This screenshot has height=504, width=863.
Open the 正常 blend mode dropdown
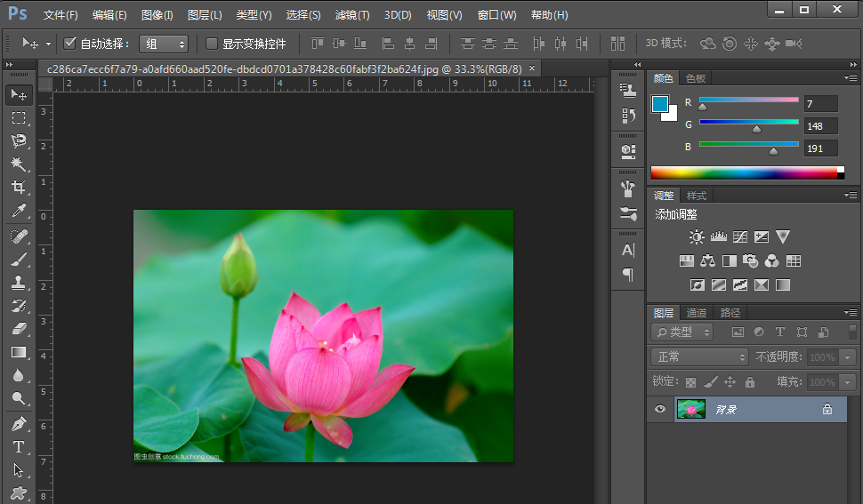(700, 356)
